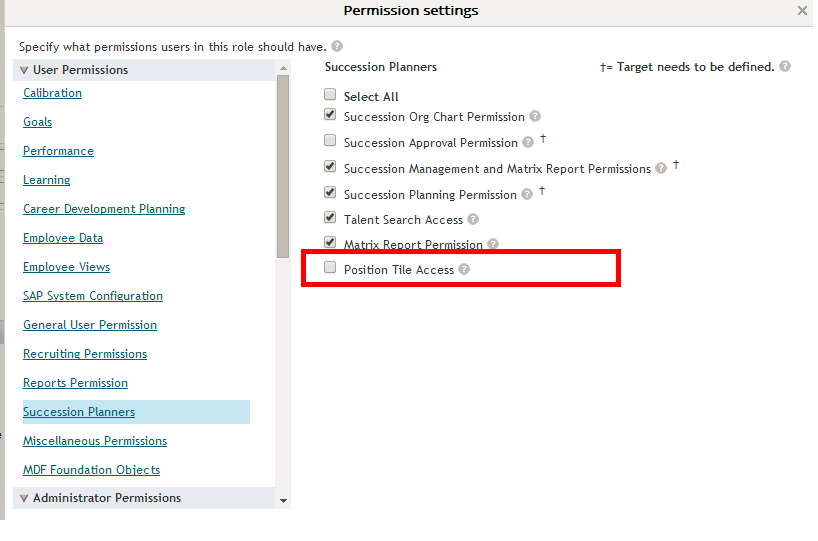
Task: Click help icon beside Succession Approval Permission
Action: [x=528, y=142]
